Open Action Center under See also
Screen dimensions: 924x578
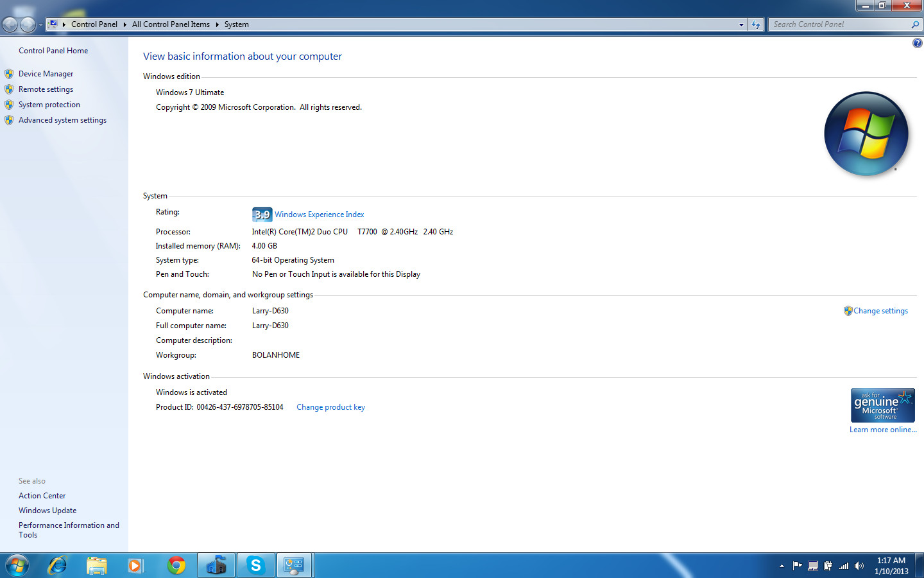pos(42,496)
